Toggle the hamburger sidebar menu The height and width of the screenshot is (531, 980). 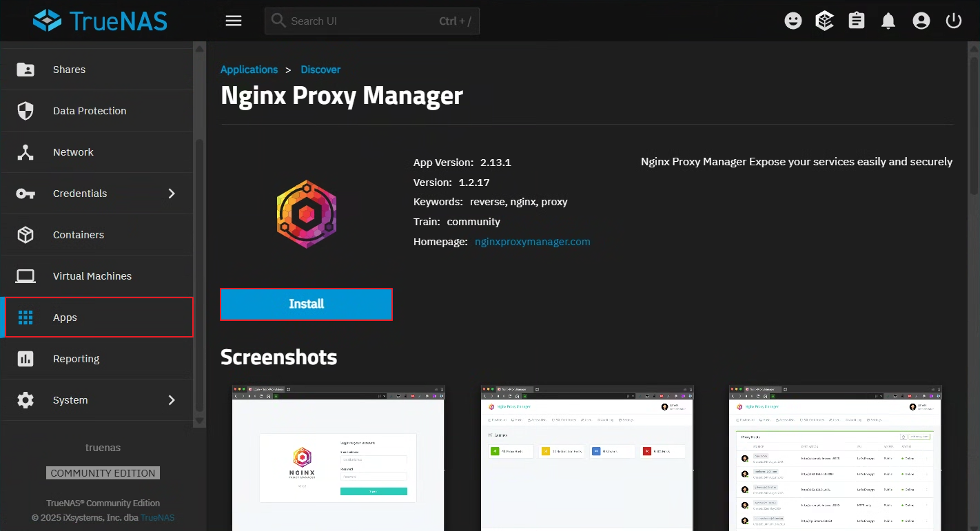point(234,21)
